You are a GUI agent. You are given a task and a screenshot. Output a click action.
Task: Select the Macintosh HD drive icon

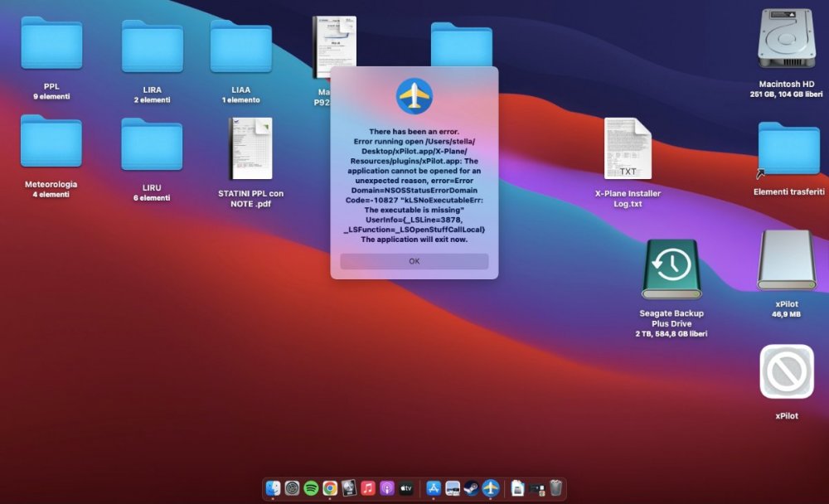pyautogui.click(x=786, y=40)
